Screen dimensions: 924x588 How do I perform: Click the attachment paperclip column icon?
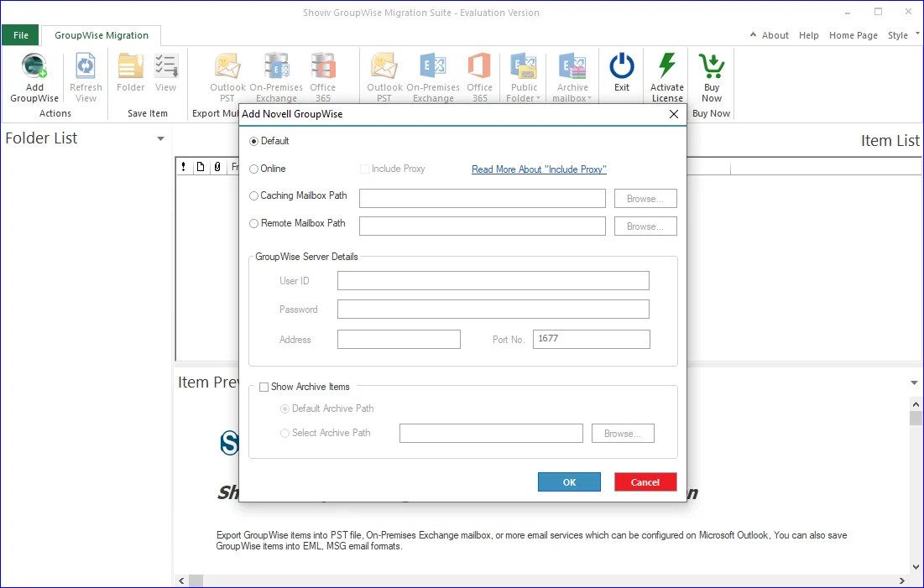[217, 167]
